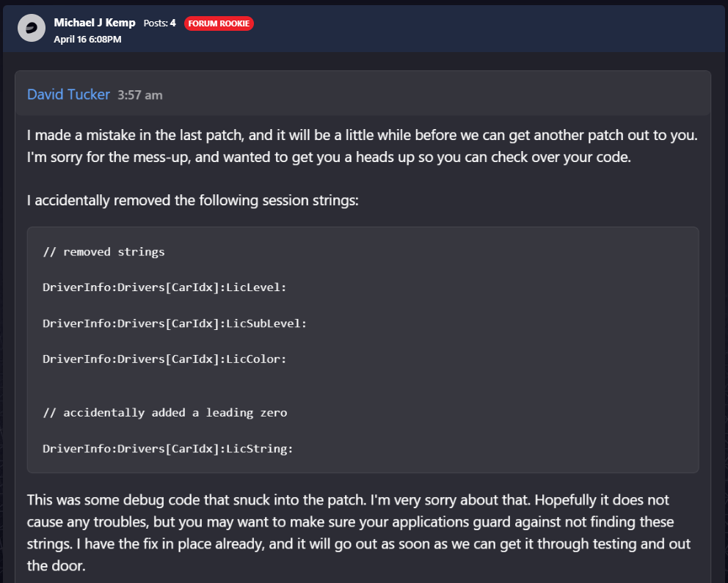Select the Posts: 4 counter

coord(159,23)
